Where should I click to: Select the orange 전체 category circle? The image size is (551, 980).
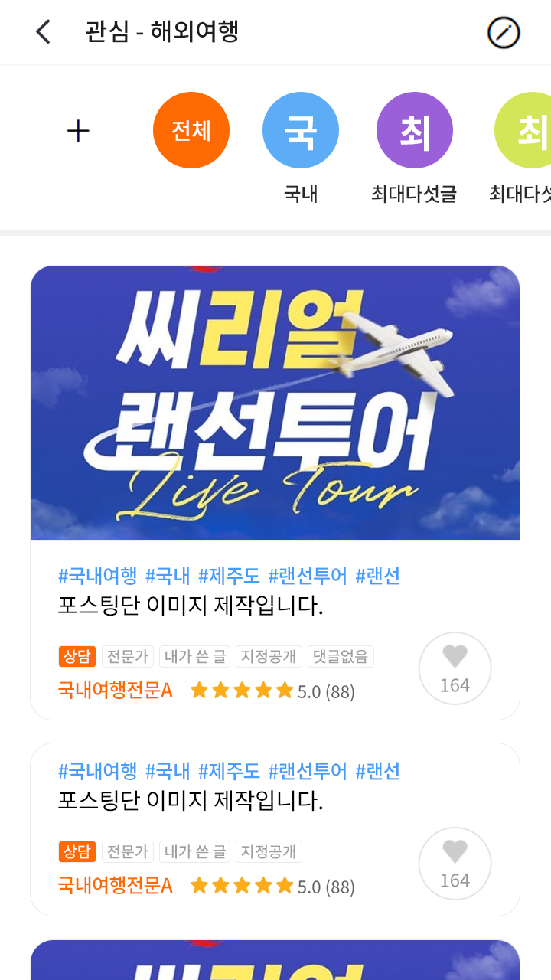click(x=191, y=130)
